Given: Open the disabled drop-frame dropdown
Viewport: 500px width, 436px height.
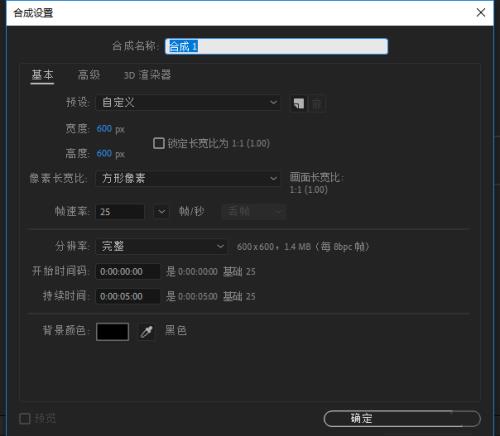Looking at the screenshot, I should [254, 212].
